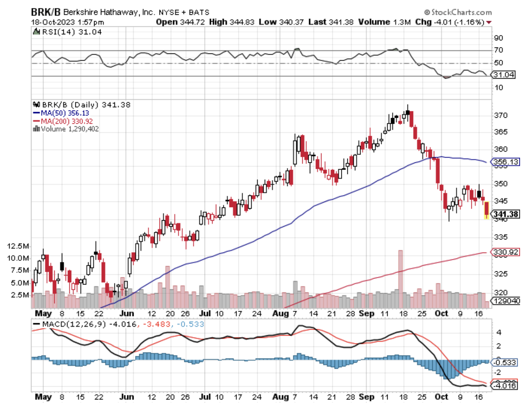Click the volume bars icon in the legend

[36, 128]
